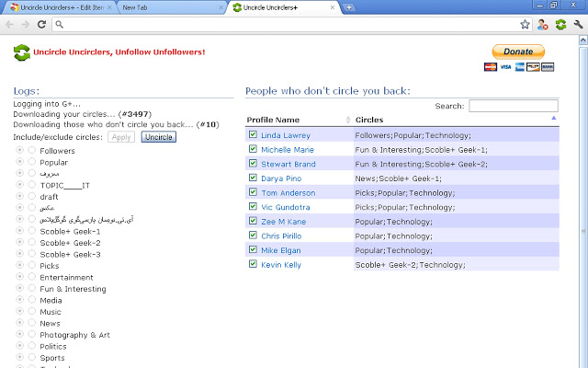
Task: Click the Uncircle button
Action: 159,137
